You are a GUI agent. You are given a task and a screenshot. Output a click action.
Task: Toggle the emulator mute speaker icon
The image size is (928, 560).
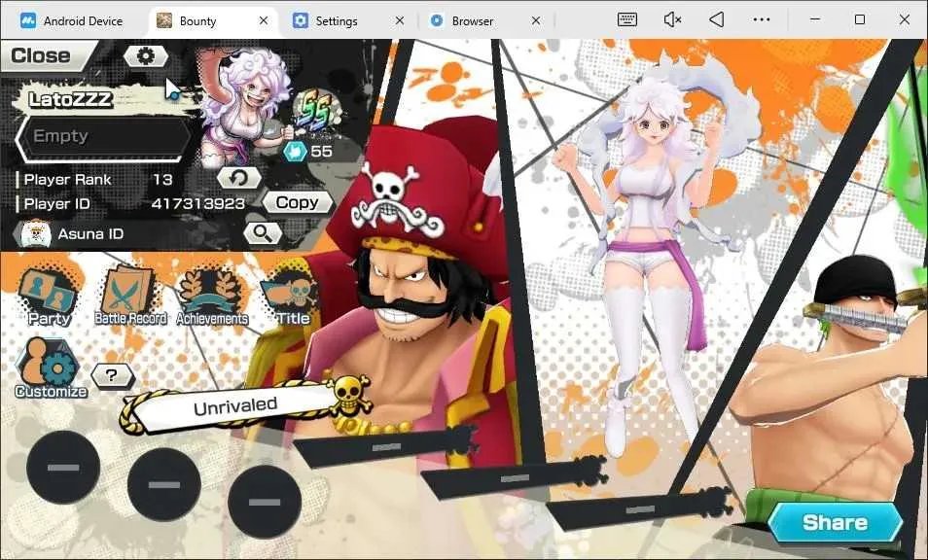click(x=672, y=20)
